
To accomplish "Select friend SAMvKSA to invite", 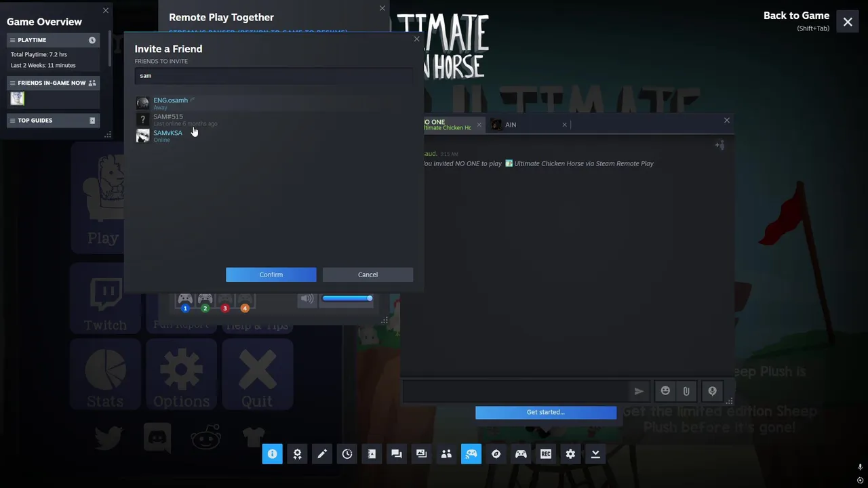I will point(274,136).
